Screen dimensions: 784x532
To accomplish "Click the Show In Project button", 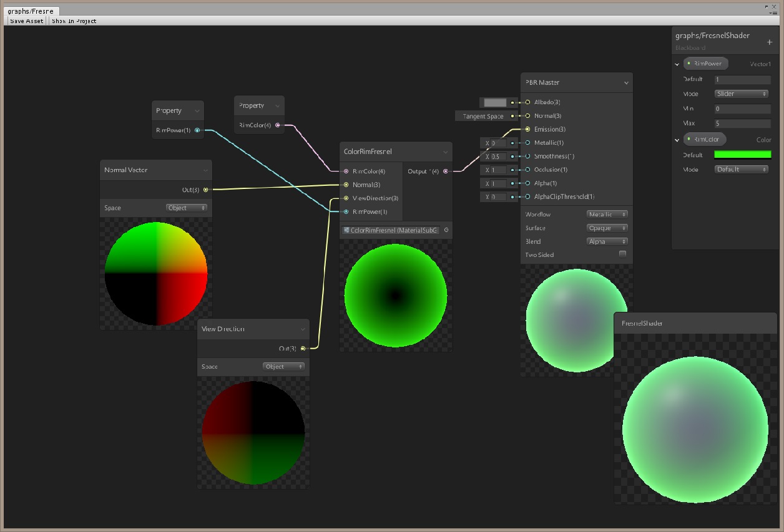I will (74, 21).
